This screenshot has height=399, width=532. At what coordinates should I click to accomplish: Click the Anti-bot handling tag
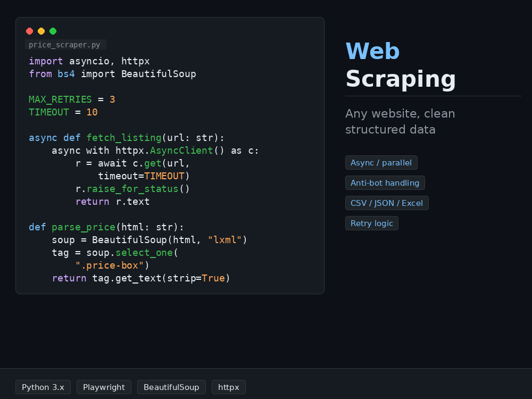click(385, 183)
